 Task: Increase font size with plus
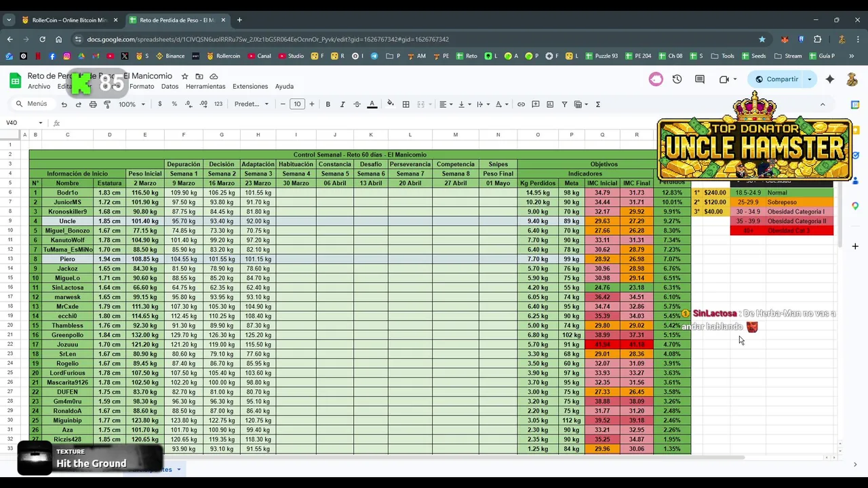coord(312,104)
